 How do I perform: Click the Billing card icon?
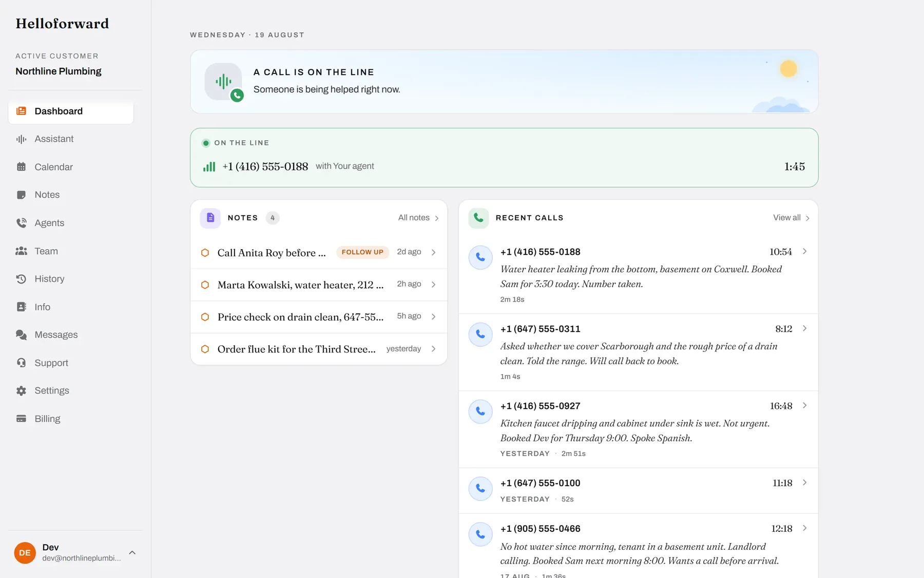pos(21,419)
